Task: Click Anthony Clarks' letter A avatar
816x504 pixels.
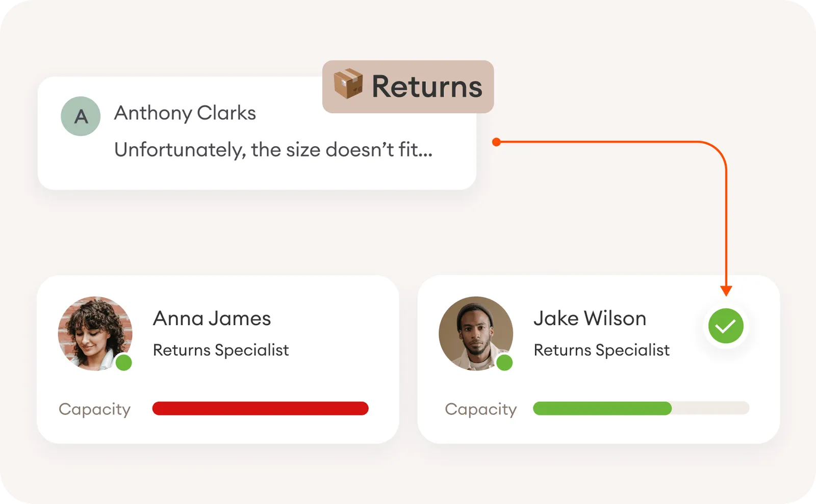Action: point(81,116)
